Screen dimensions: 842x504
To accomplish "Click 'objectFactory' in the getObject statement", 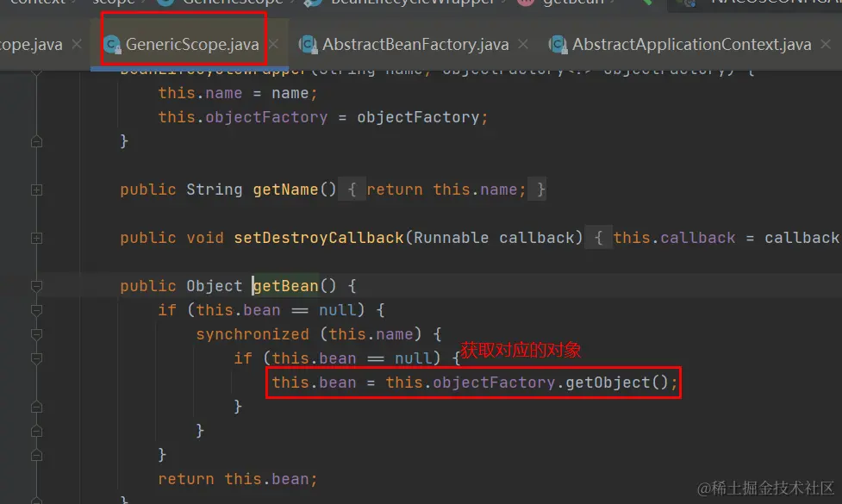I will click(494, 383).
